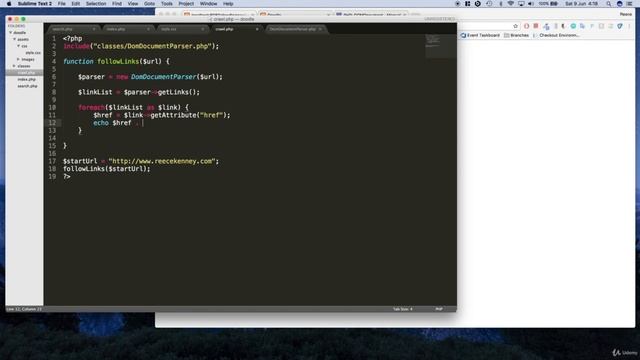Click the code minimap preview
The width and height of the screenshot is (640, 360).
(440, 47)
